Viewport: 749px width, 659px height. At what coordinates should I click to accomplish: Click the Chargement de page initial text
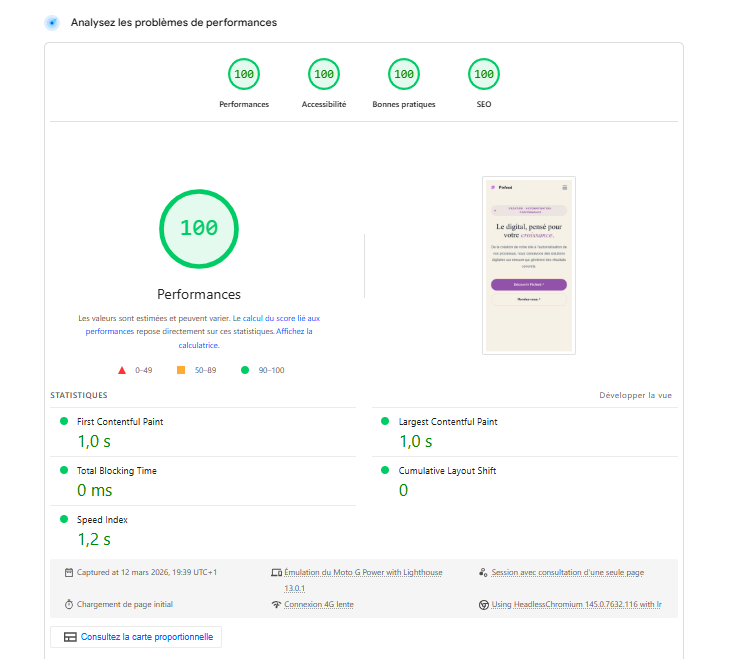click(125, 604)
